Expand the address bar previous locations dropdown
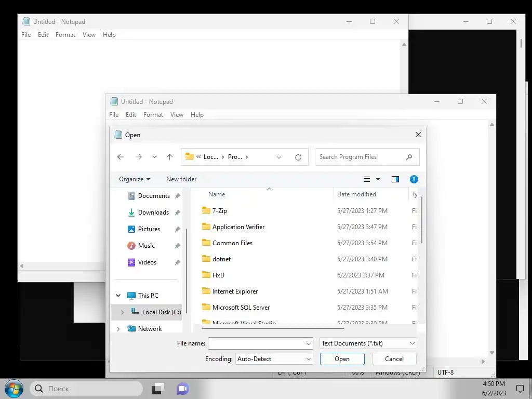 tap(279, 157)
